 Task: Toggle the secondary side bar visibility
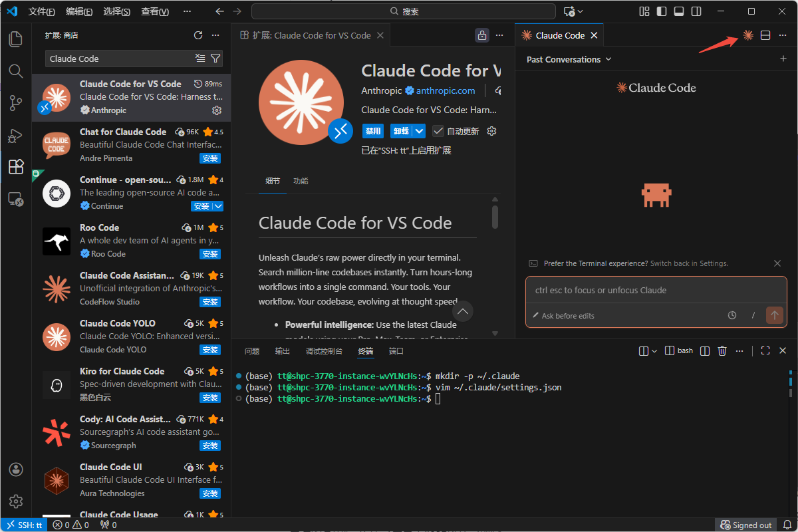(x=696, y=11)
